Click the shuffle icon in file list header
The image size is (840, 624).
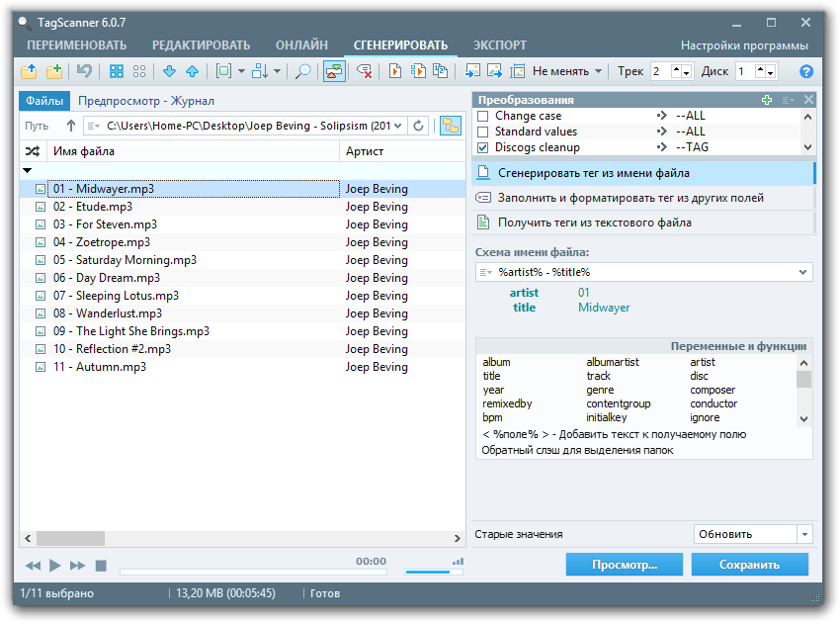33,151
